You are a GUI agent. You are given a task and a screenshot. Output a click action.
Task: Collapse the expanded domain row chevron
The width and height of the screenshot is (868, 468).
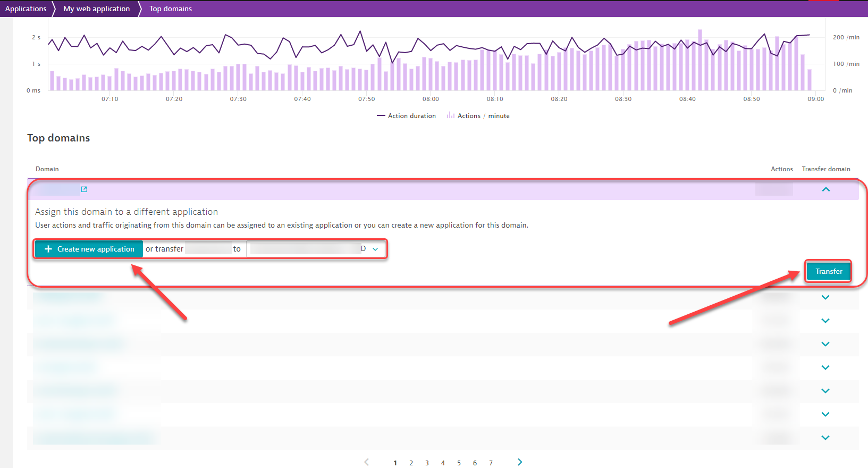point(825,189)
